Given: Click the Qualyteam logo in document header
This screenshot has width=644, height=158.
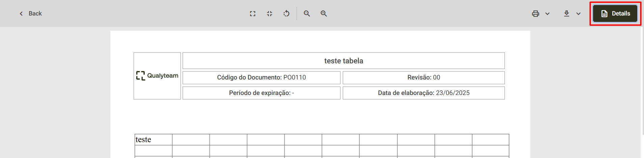Looking at the screenshot, I should 157,76.
